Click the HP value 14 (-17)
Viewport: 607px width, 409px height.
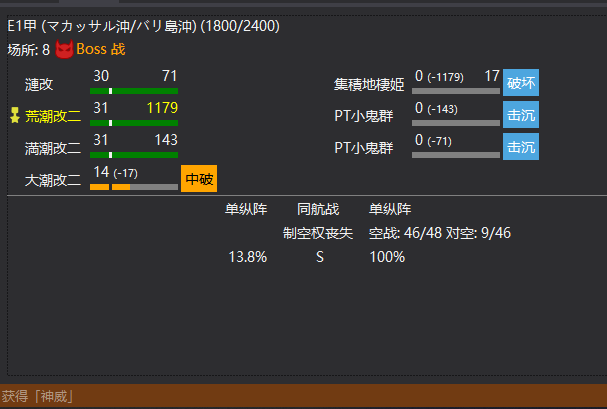[x=115, y=172]
